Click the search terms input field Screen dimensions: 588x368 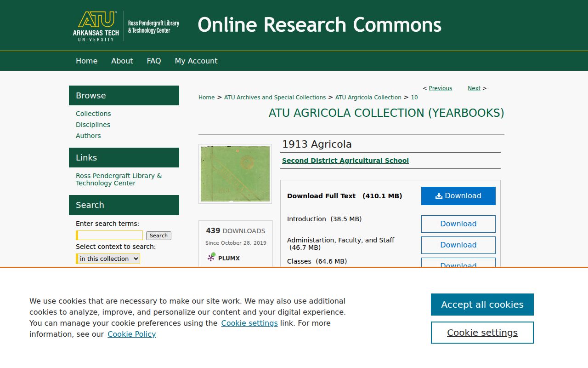click(x=109, y=236)
